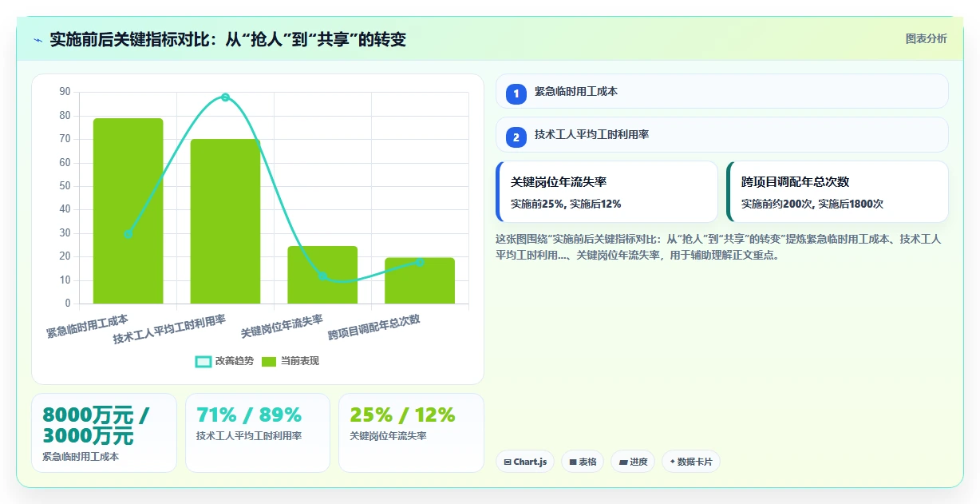Viewport: 980px width, 504px height.
Task: Click the 紧急临时用工成本 x-axis label
Action: click(x=88, y=326)
